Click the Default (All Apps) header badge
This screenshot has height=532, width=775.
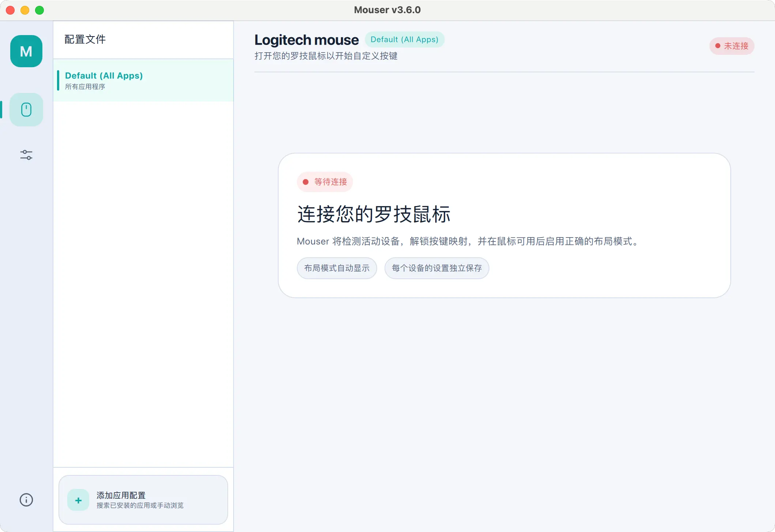coord(404,39)
